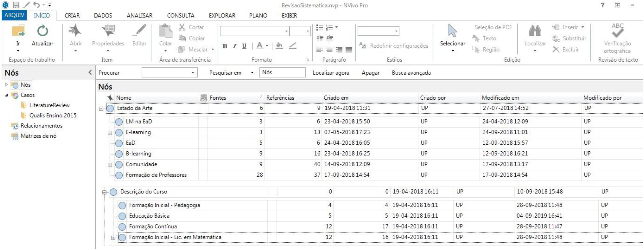Image resolution: width=644 pixels, height=250 pixels.
Task: Open the Procurar dropdown box
Action: (193, 73)
